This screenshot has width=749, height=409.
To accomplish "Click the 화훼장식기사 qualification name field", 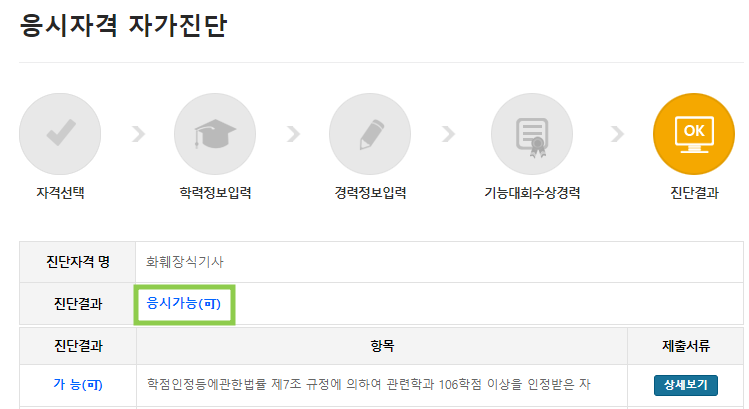I will pyautogui.click(x=439, y=262).
